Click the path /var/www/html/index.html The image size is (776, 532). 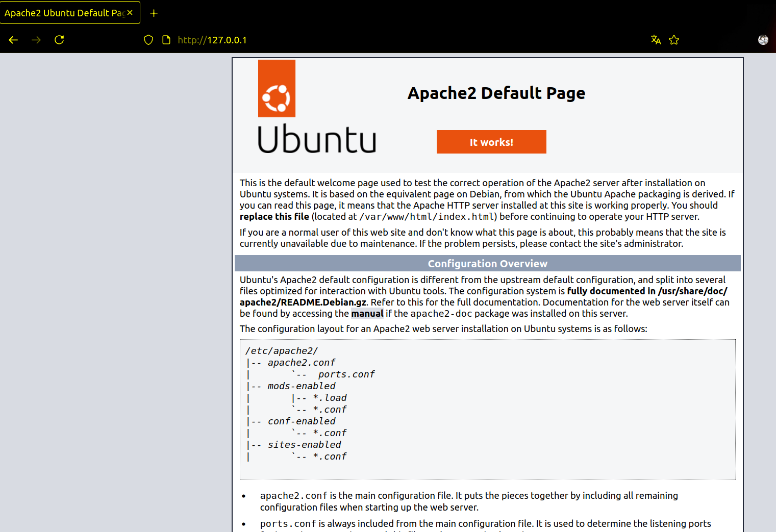tap(428, 216)
